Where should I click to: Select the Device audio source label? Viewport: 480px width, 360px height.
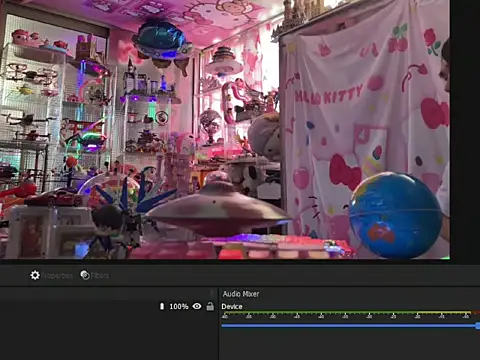[232, 306]
